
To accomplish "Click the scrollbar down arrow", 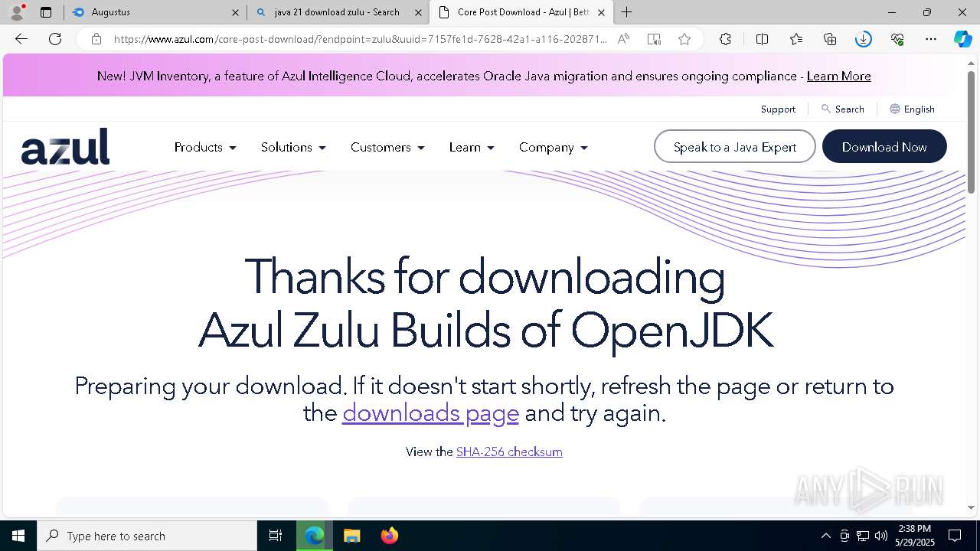I will click(972, 507).
